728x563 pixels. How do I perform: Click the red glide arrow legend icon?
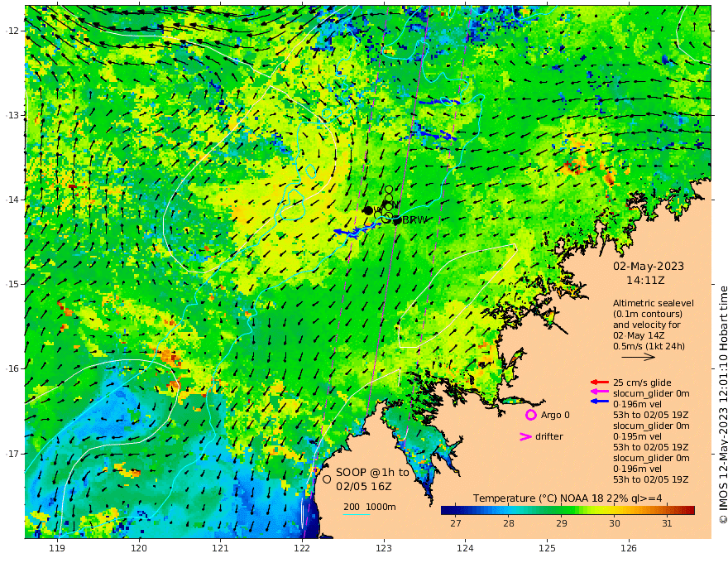[600, 383]
